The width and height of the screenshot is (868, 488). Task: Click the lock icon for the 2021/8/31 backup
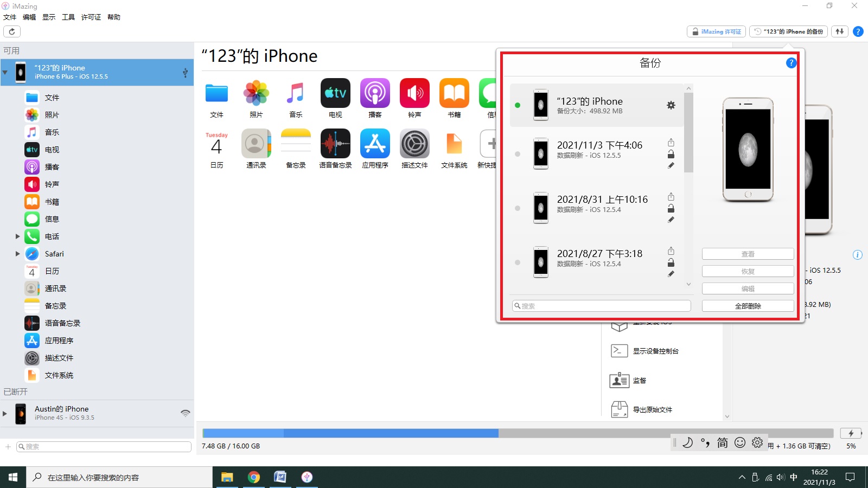[671, 208]
